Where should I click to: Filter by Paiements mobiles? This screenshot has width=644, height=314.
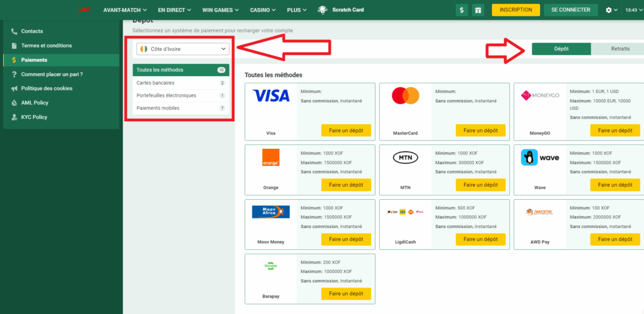click(x=180, y=108)
